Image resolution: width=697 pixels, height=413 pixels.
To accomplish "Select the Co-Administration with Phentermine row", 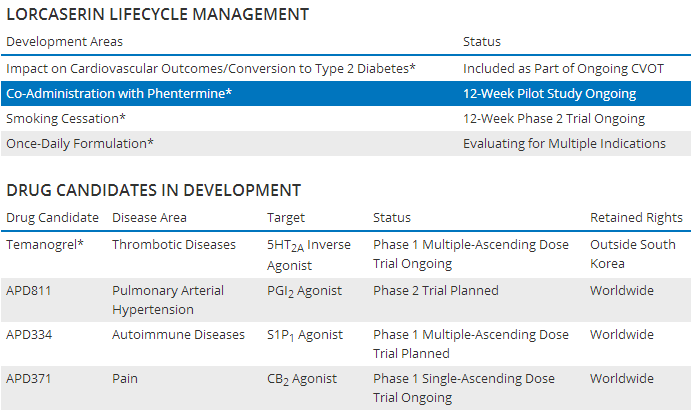I will (x=346, y=93).
